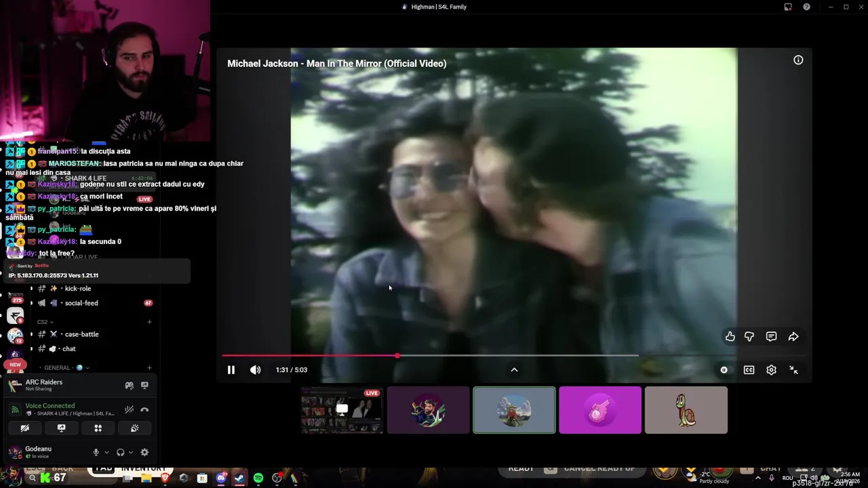Dislike the video with thumbs down

point(749,336)
